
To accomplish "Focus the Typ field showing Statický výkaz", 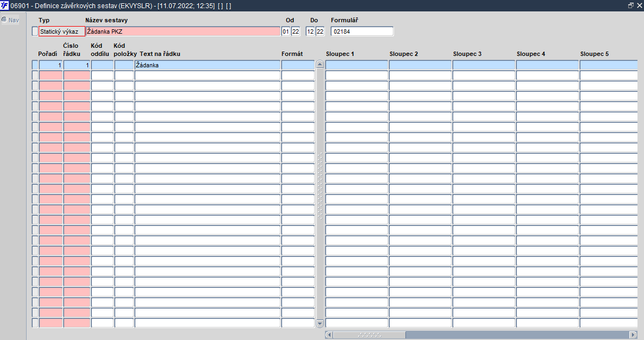I will point(61,31).
